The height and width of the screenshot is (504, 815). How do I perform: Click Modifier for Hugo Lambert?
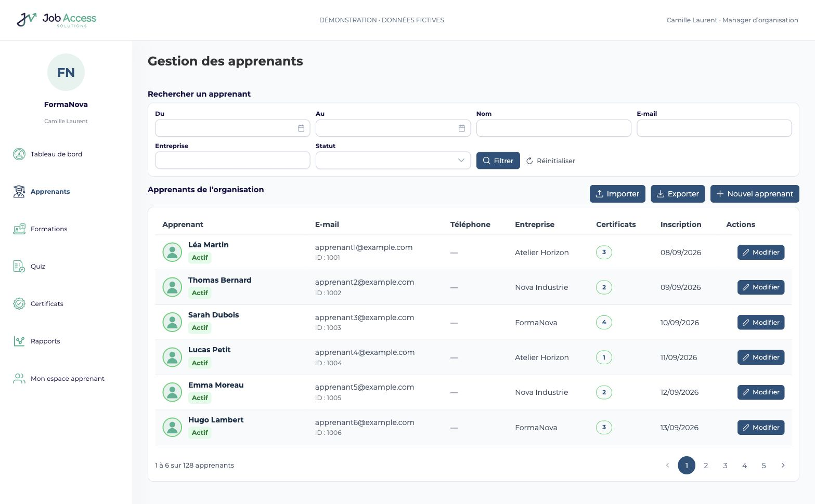[761, 427]
